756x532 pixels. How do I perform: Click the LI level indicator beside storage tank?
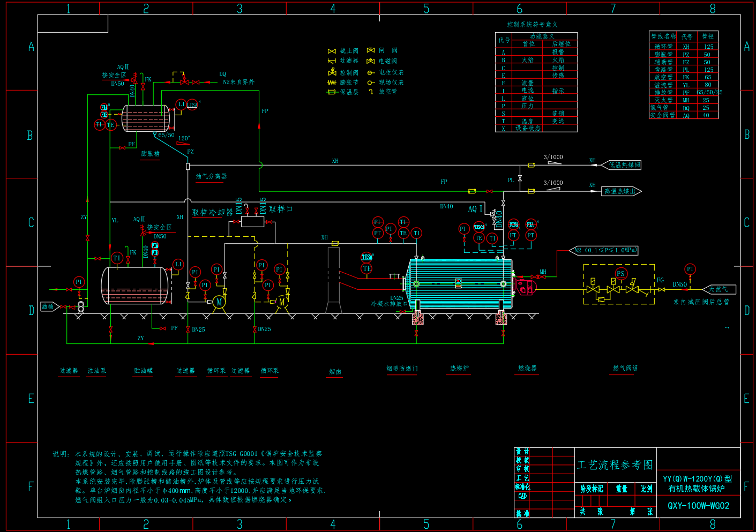(178, 265)
